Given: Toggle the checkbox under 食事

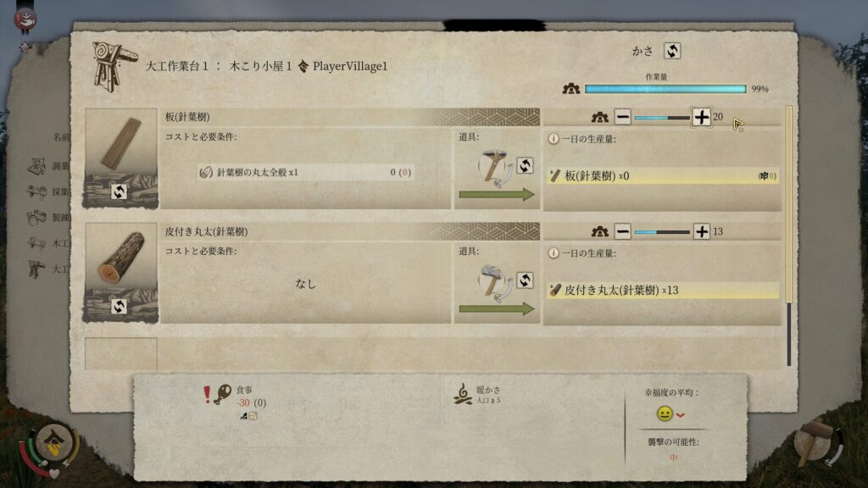Looking at the screenshot, I should point(253,416).
